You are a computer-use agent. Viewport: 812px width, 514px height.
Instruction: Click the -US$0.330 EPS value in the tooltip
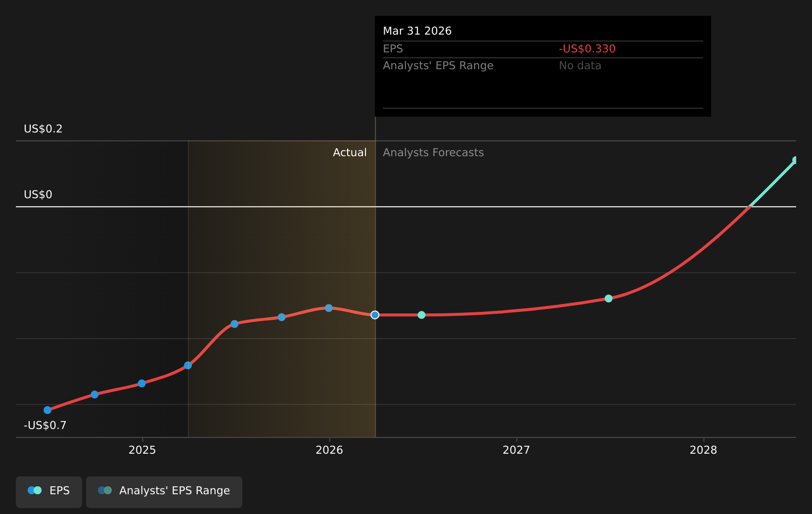(x=587, y=49)
